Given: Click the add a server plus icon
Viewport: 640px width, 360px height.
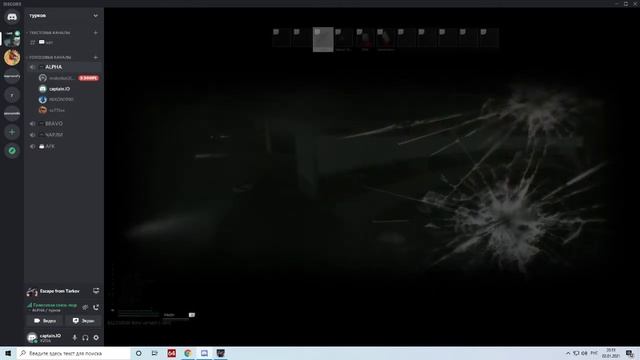Looking at the screenshot, I should [12, 132].
